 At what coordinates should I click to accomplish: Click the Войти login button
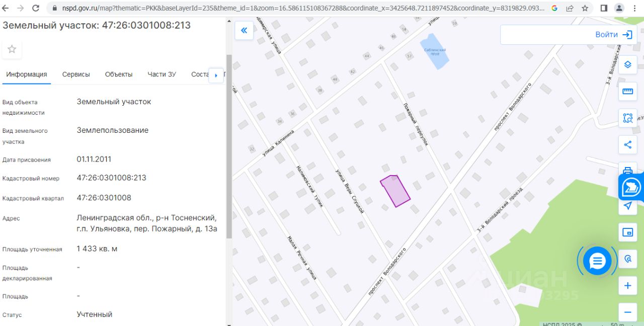(613, 35)
